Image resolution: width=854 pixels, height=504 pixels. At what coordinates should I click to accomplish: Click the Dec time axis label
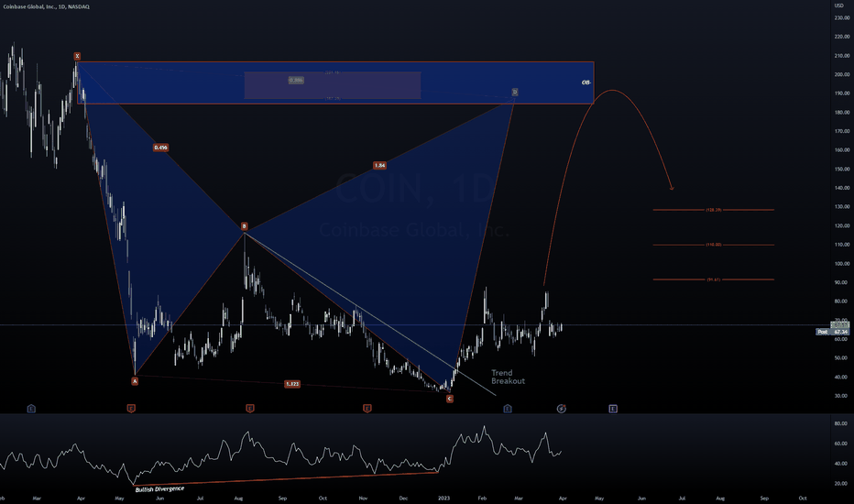point(403,498)
